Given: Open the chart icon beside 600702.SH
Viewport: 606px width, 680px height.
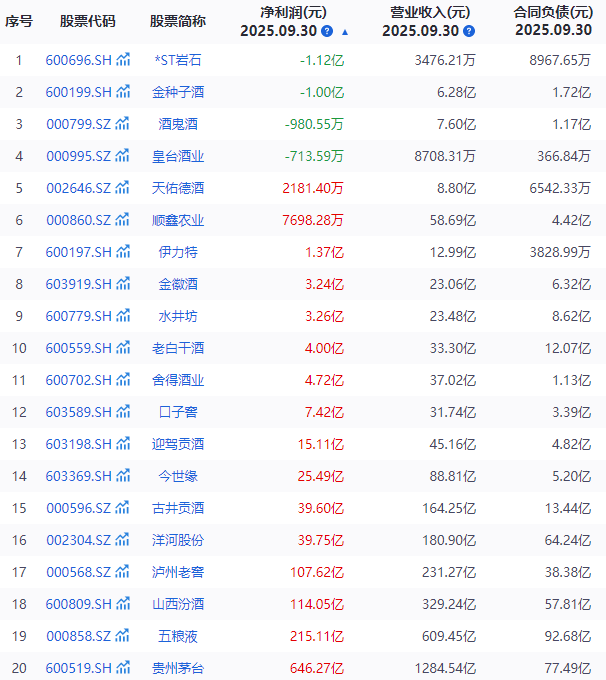Looking at the screenshot, I should [123, 380].
